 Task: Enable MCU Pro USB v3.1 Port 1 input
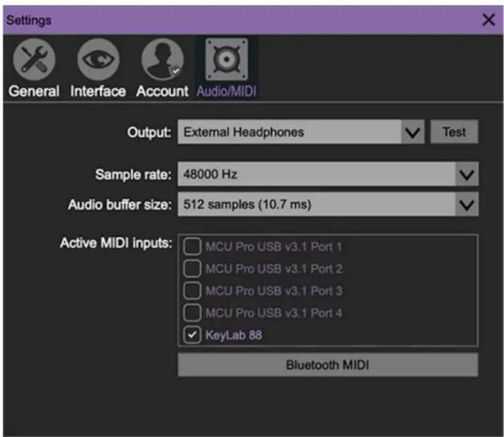pyautogui.click(x=192, y=247)
